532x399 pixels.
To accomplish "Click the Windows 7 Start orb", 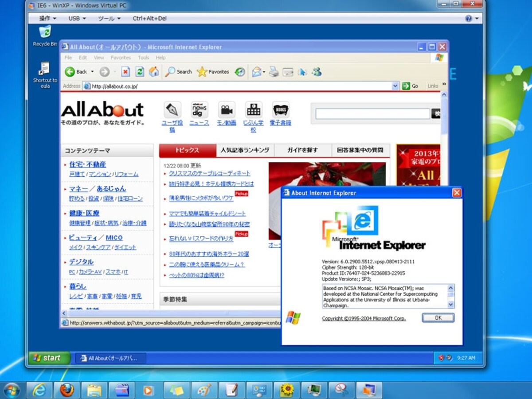I will (11, 390).
